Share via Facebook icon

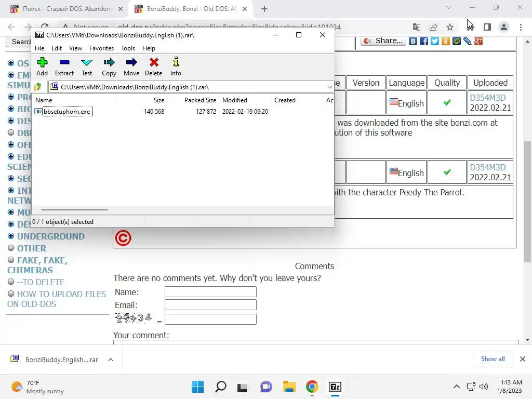[x=424, y=41]
